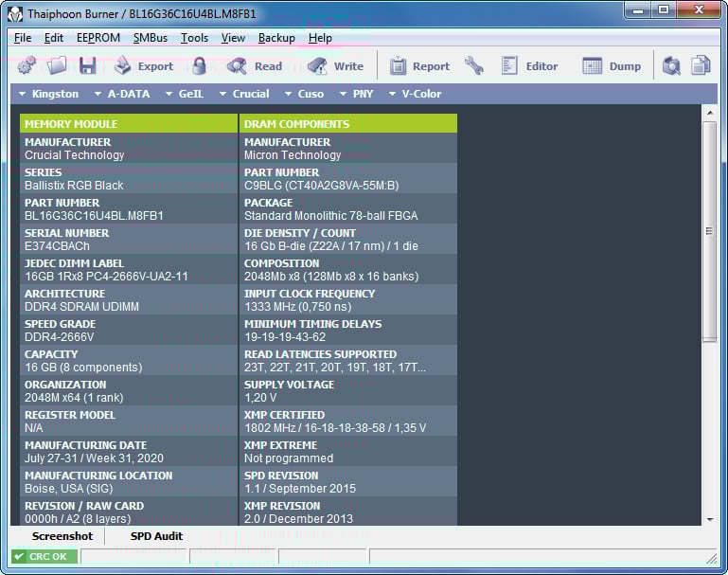
Task: Click the Crucial Technology manufacturer value
Action: pyautogui.click(x=74, y=155)
